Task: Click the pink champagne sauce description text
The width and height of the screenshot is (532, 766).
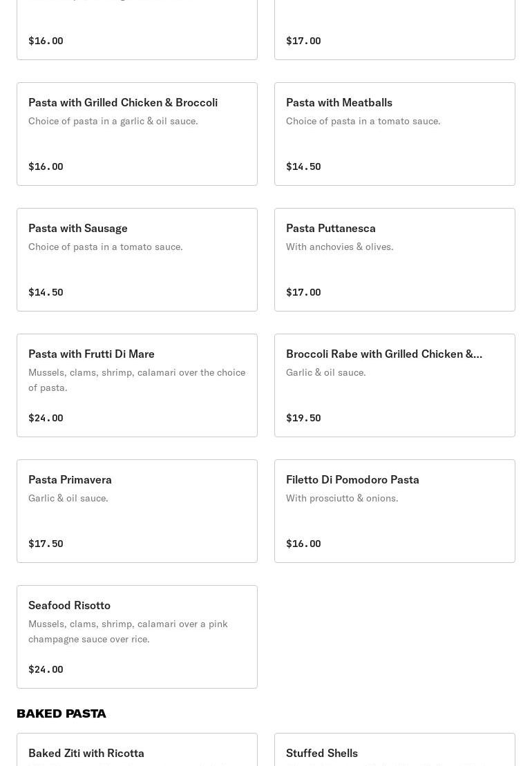Action: [x=128, y=631]
